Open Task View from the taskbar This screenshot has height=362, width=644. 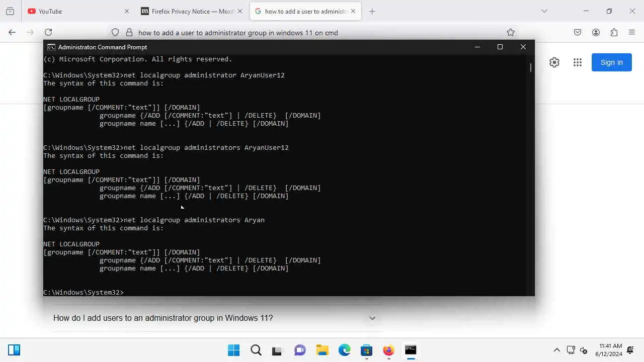(277, 350)
